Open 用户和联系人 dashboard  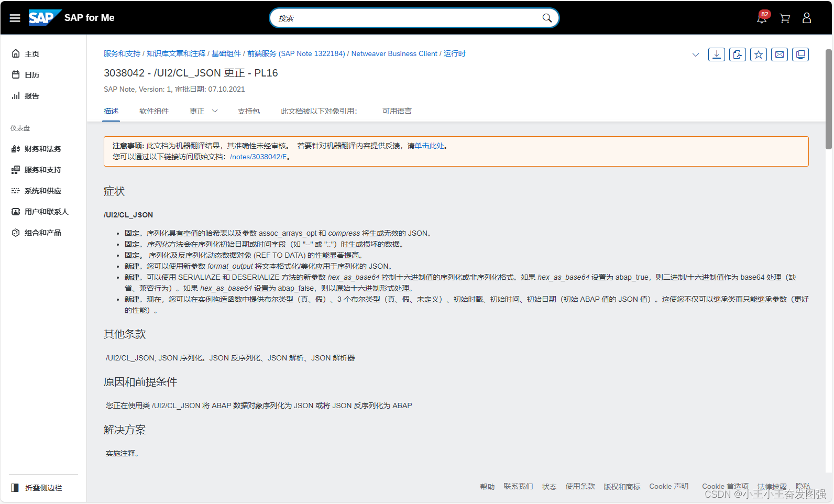point(47,212)
